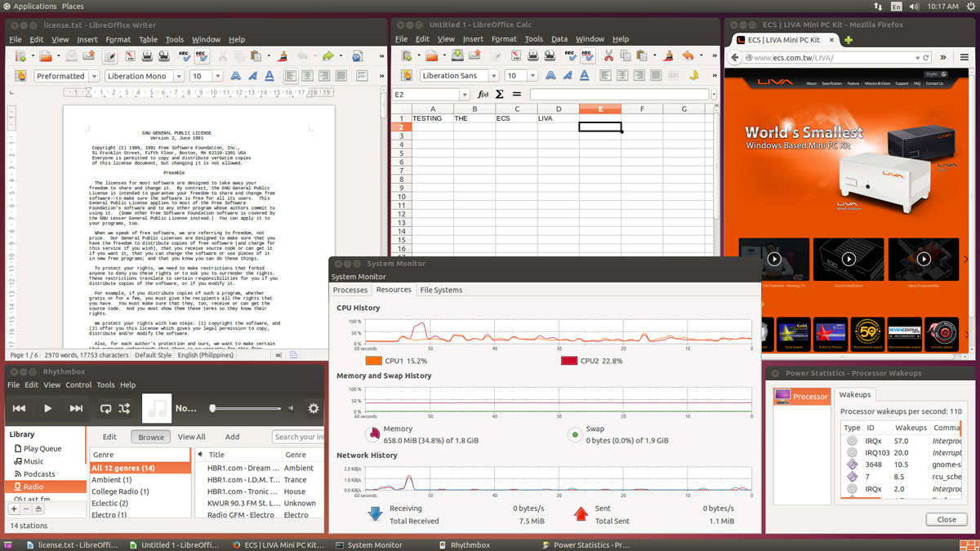Click column F header in Calc
The height and width of the screenshot is (551, 980).
642,109
